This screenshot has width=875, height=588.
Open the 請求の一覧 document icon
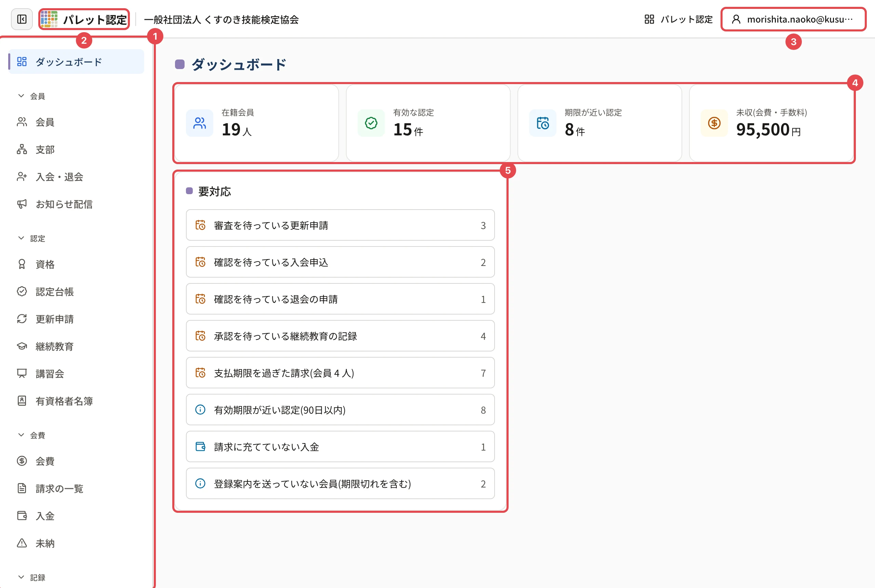pos(22,488)
